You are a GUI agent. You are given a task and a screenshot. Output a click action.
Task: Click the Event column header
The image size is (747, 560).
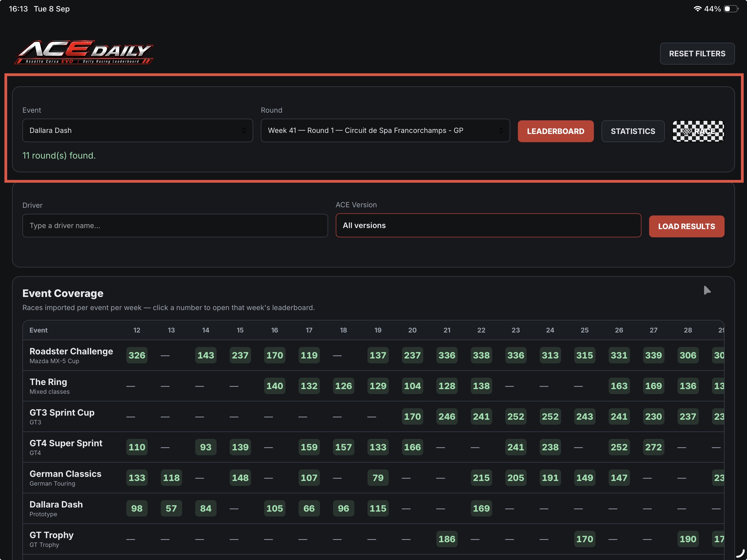pyautogui.click(x=39, y=330)
